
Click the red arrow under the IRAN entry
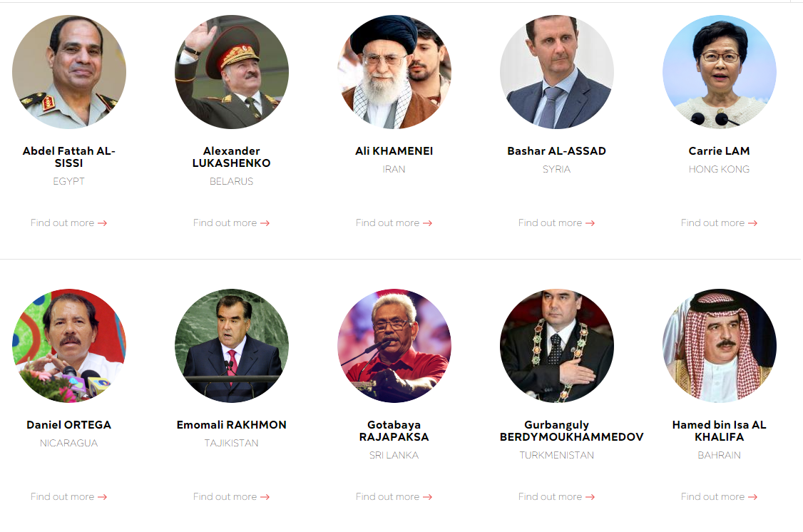tap(428, 223)
